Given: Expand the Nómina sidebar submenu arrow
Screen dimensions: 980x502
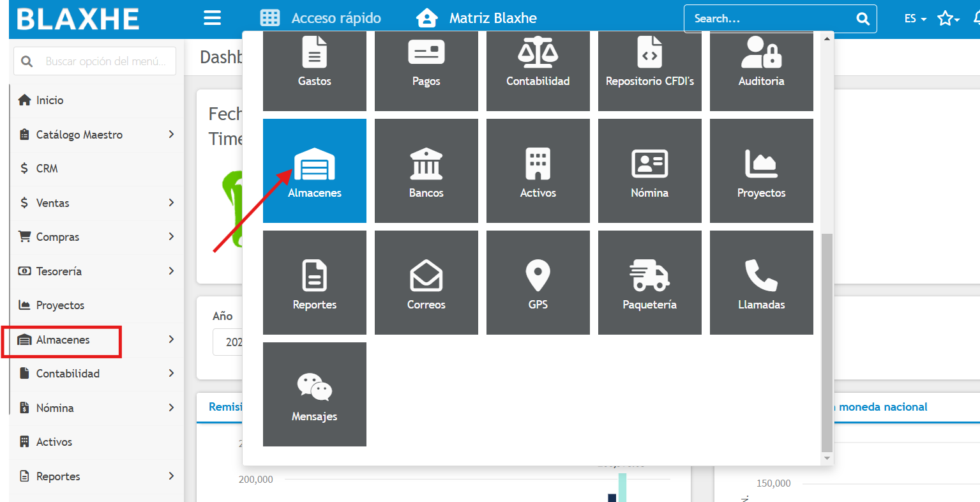Looking at the screenshot, I should pos(171,407).
